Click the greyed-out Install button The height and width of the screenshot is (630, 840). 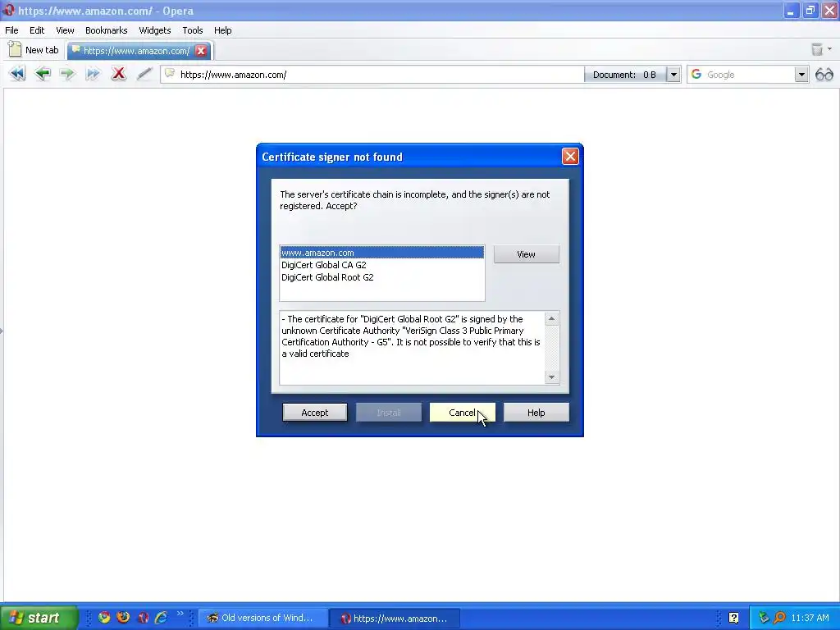[x=388, y=413]
